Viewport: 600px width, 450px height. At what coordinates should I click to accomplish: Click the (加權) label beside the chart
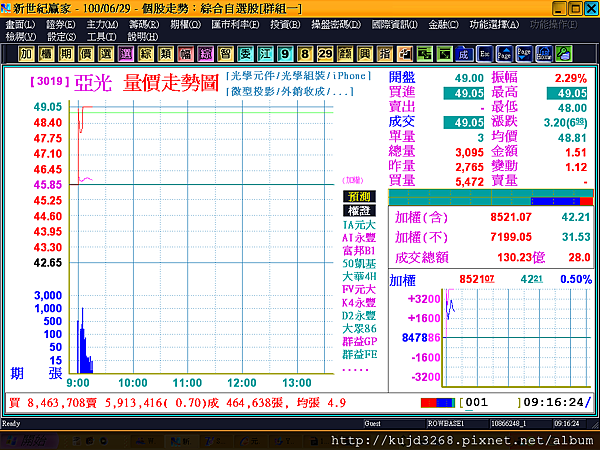[x=352, y=180]
